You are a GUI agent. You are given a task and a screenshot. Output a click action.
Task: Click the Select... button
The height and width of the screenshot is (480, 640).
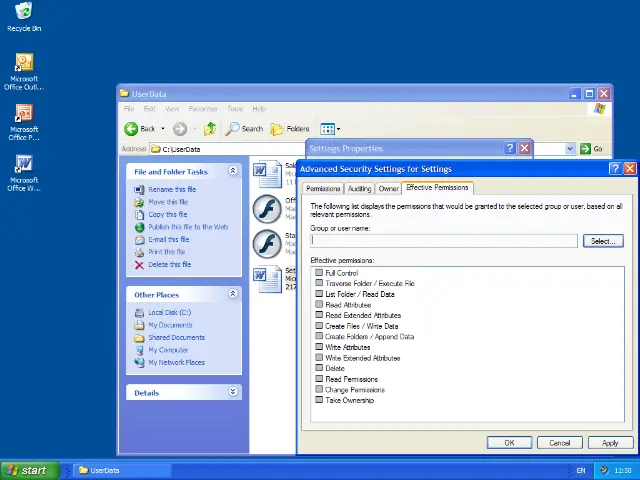602,241
